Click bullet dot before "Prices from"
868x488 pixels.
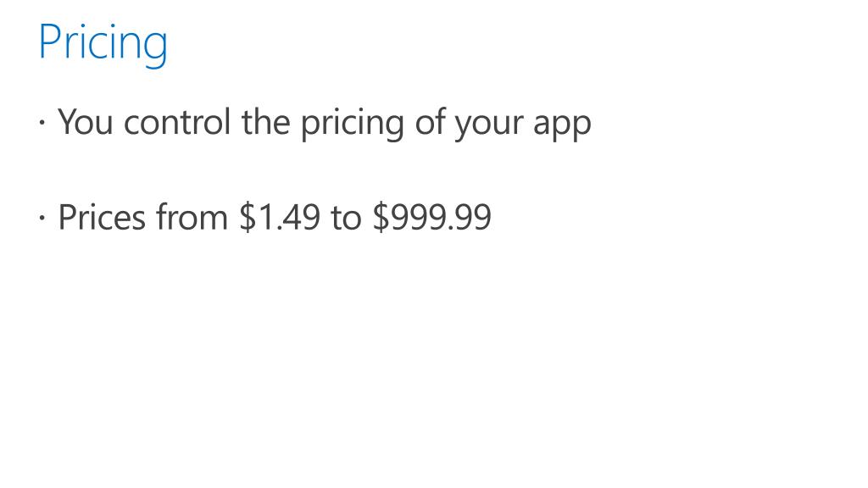point(42,218)
